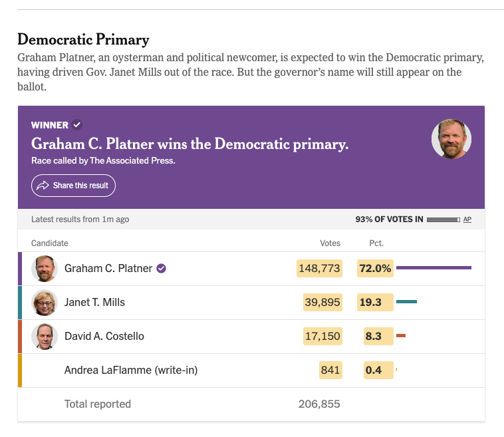Click David A. Costello's photo
The image size is (504, 437).
[45, 337]
